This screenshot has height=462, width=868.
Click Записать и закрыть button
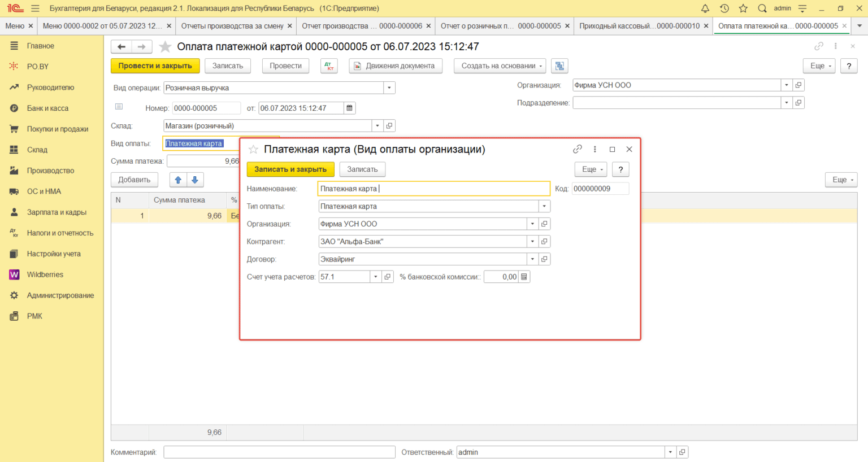[290, 169]
